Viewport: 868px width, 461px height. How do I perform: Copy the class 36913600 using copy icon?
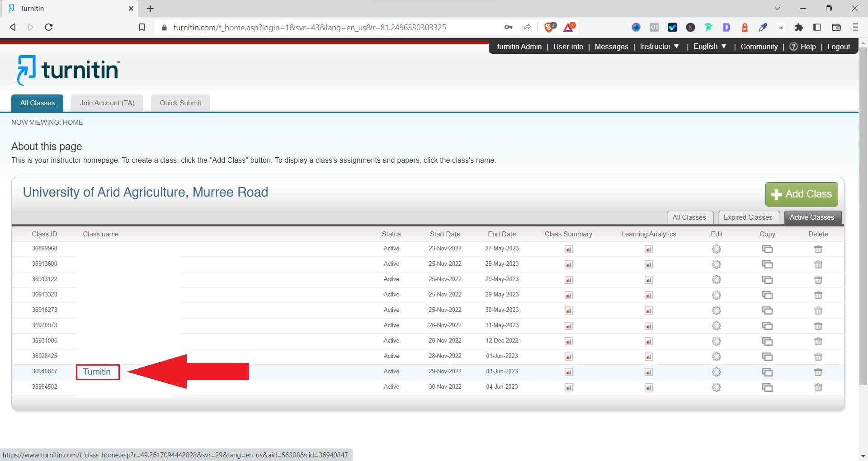pos(767,264)
